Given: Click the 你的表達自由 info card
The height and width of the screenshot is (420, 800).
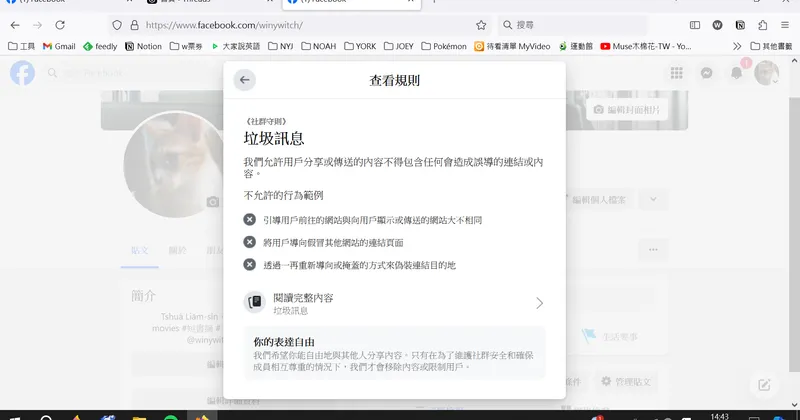Looking at the screenshot, I should [394, 354].
